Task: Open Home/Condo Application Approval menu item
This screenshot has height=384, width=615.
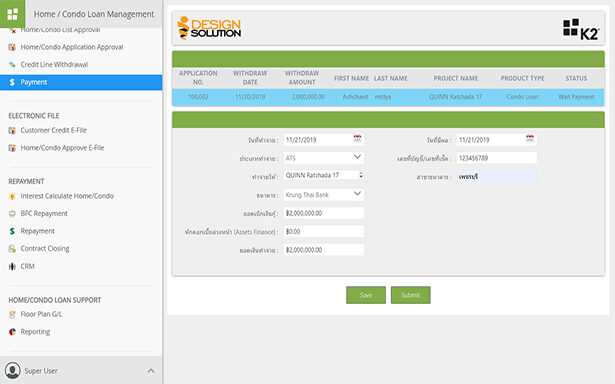Action: (72, 47)
